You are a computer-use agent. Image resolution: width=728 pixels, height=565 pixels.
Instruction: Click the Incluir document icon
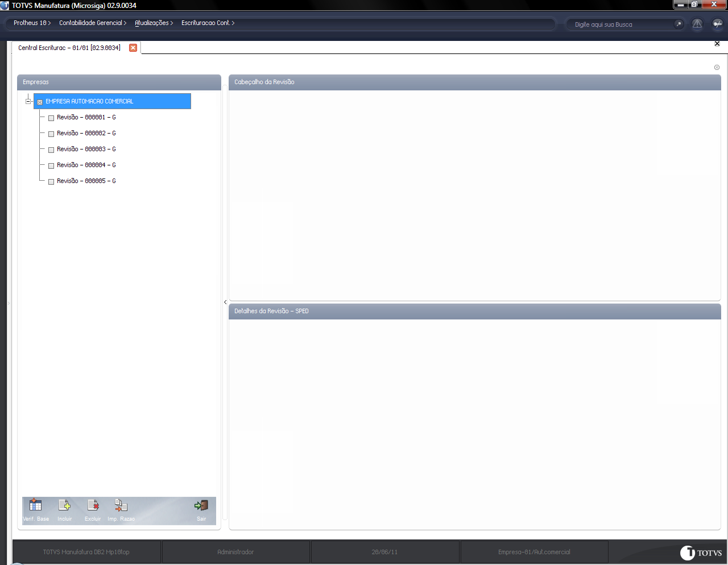[64, 505]
